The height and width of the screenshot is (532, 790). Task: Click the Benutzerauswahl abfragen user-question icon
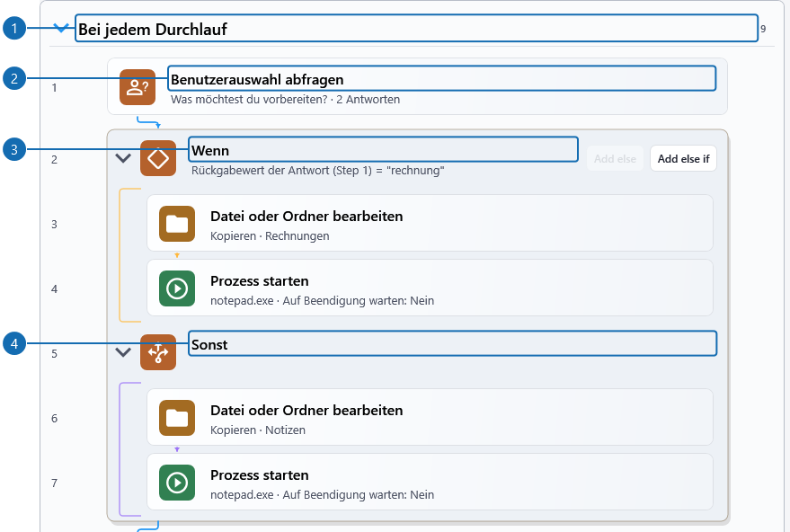click(x=138, y=87)
